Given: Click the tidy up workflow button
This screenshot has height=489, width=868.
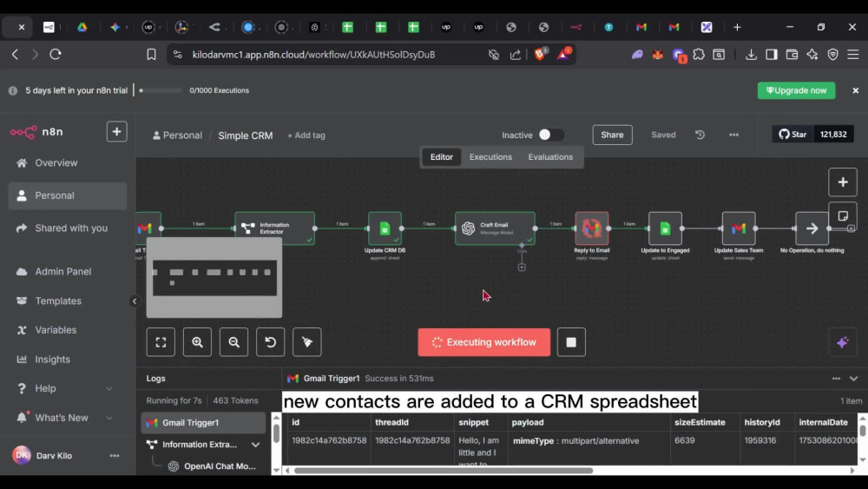Looking at the screenshot, I should point(306,342).
